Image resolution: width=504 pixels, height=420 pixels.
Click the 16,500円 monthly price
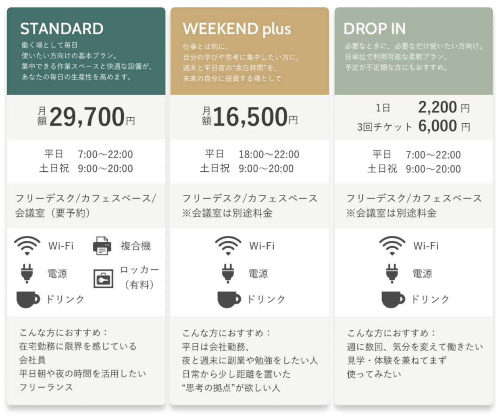click(x=250, y=117)
